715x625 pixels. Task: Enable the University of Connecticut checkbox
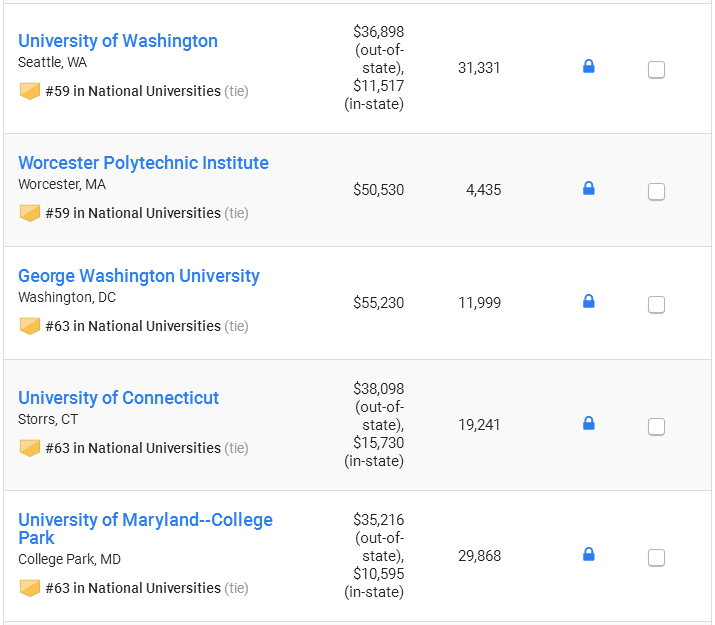(656, 427)
